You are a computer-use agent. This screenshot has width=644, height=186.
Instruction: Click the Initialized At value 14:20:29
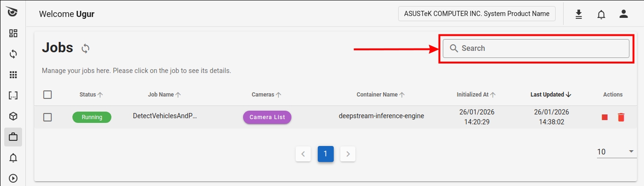(477, 122)
